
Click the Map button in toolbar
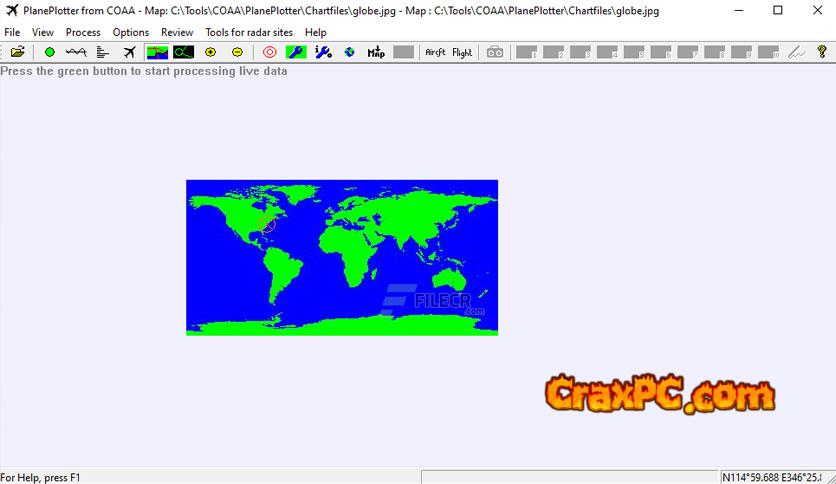pyautogui.click(x=376, y=52)
